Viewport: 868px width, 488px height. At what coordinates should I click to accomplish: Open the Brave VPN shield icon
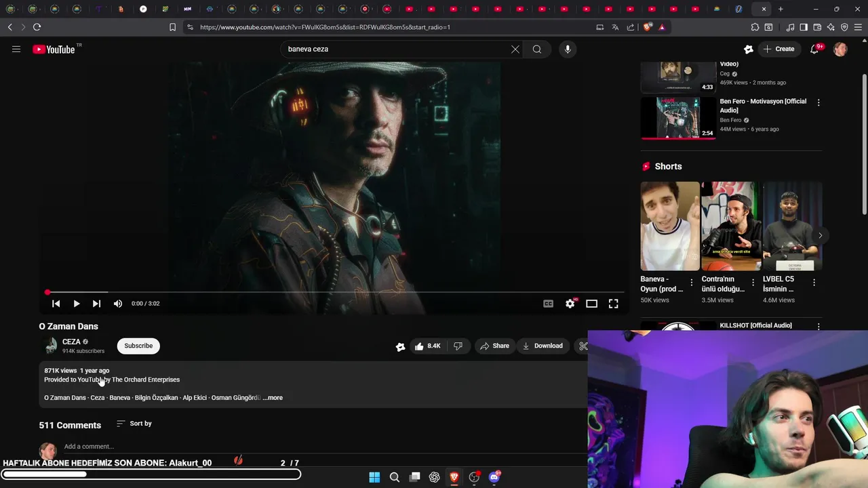tap(844, 27)
